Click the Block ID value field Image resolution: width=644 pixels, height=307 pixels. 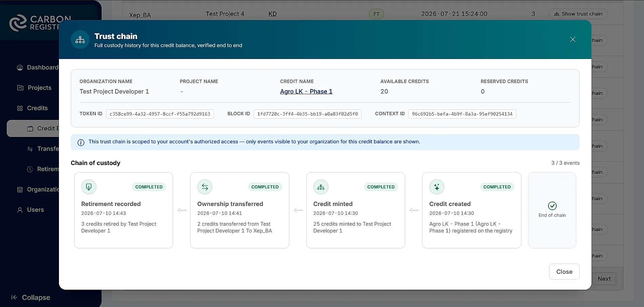[307, 114]
